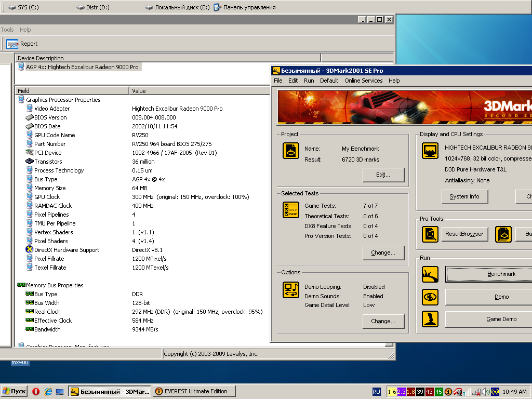Open the Help menu in EVEREST
Screen dimensions: 532x399
(x=25, y=30)
